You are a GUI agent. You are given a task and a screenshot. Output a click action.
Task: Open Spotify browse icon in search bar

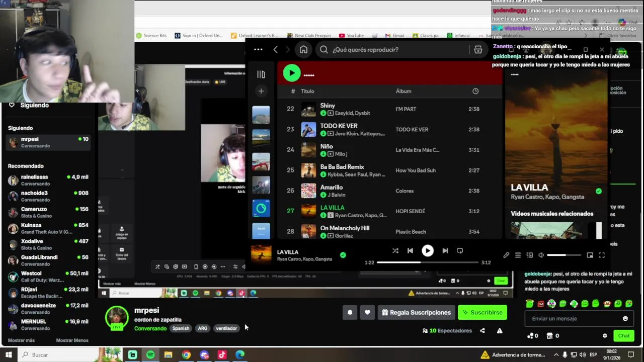(x=478, y=49)
